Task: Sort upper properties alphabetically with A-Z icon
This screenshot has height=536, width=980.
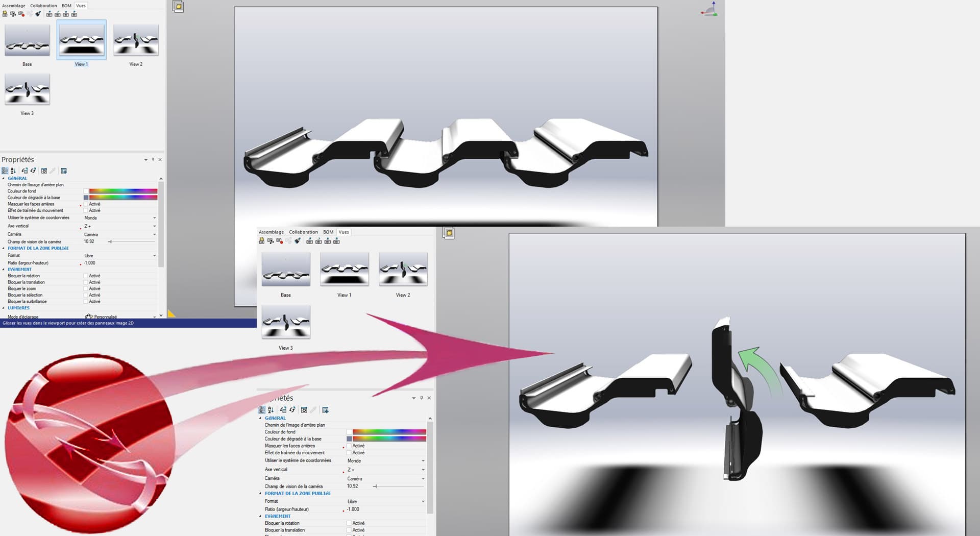Action: pyautogui.click(x=13, y=171)
